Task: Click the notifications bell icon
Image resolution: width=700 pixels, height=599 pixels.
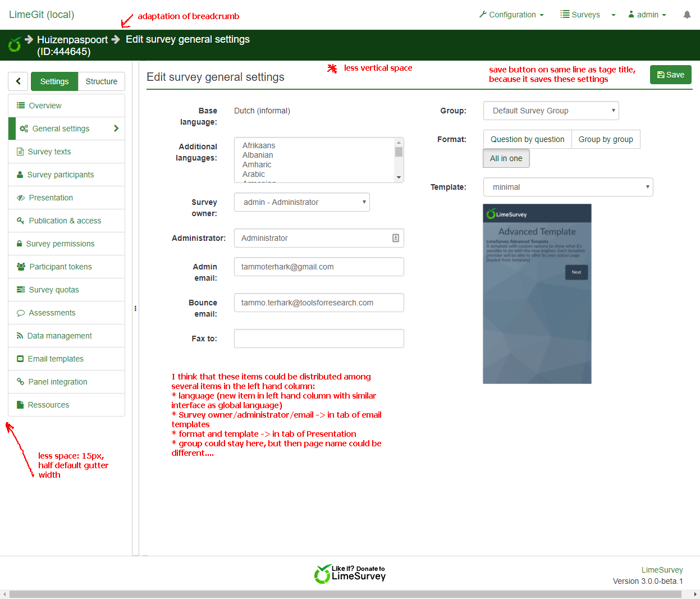Action: point(687,15)
